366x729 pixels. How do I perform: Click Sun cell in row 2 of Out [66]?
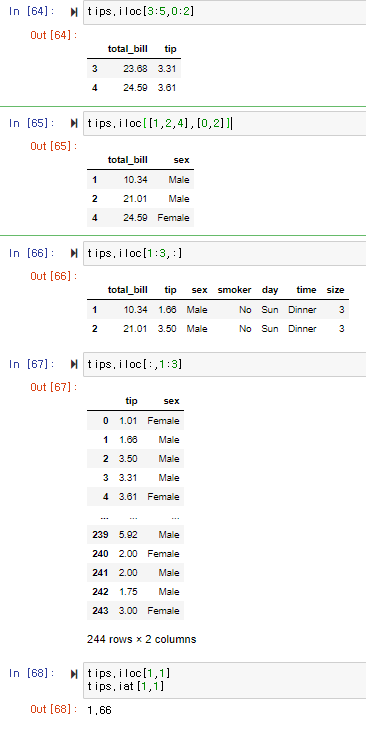pos(270,329)
